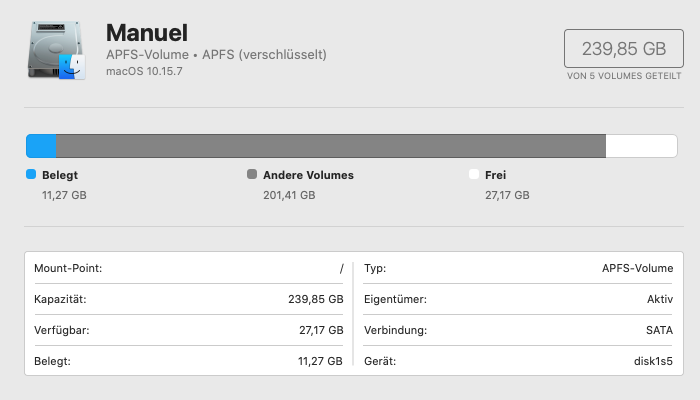The image size is (700, 400).
Task: Click the Belegt 11,27 GB table row
Action: pyautogui.click(x=188, y=360)
